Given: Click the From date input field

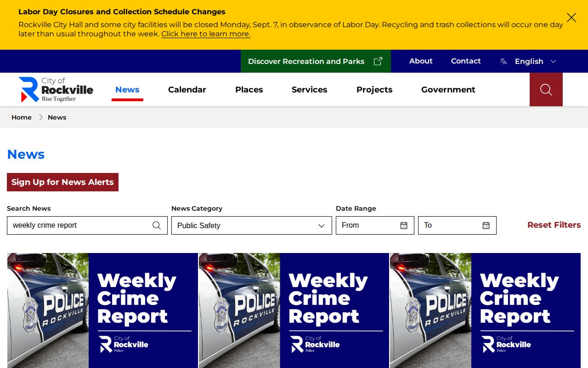Looking at the screenshot, I should point(375,225).
